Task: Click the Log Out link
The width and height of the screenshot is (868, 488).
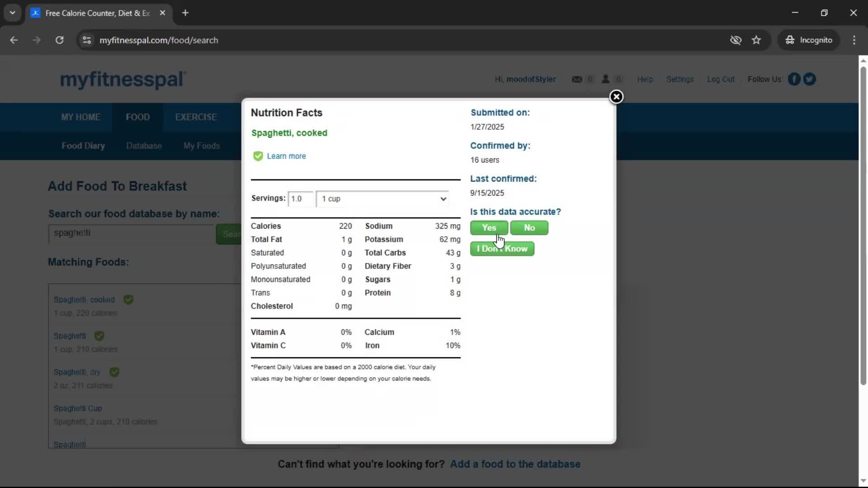Action: point(721,79)
